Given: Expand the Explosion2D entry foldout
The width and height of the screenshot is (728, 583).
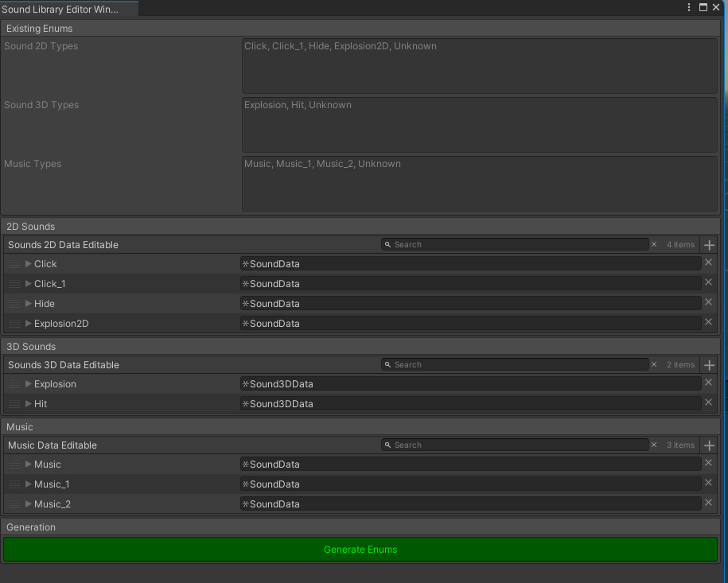Looking at the screenshot, I should (x=29, y=324).
